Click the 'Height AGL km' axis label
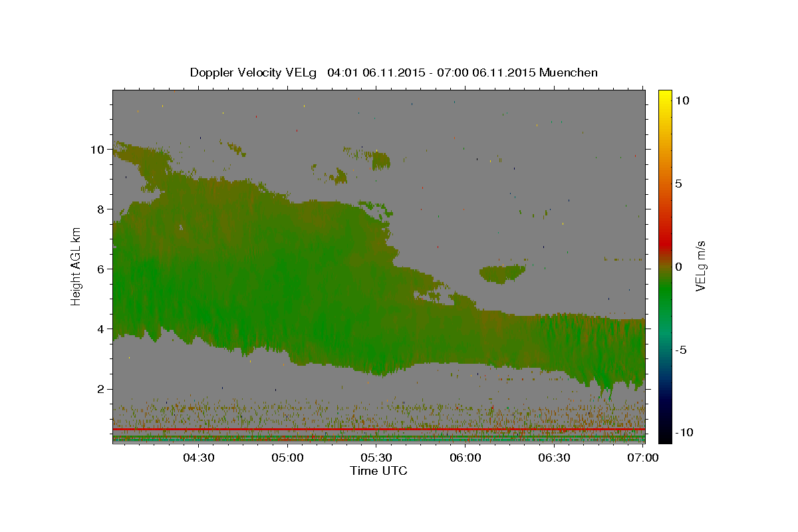This screenshot has height=532, width=798. (x=76, y=266)
